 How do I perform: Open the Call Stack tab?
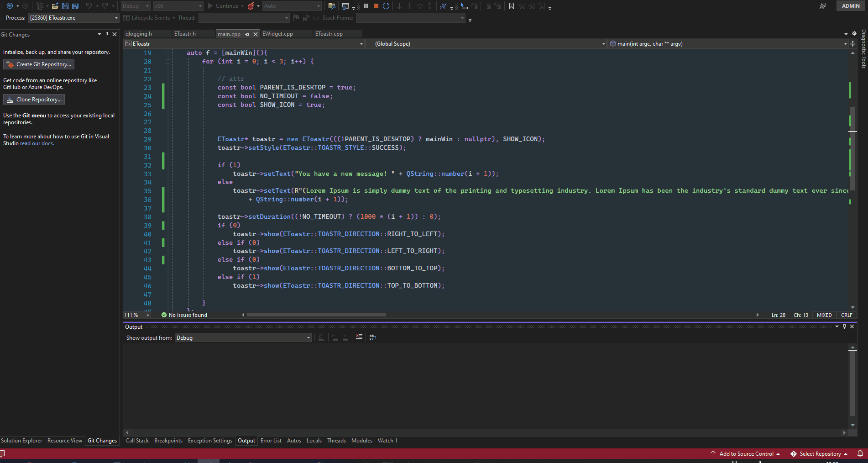tap(137, 441)
